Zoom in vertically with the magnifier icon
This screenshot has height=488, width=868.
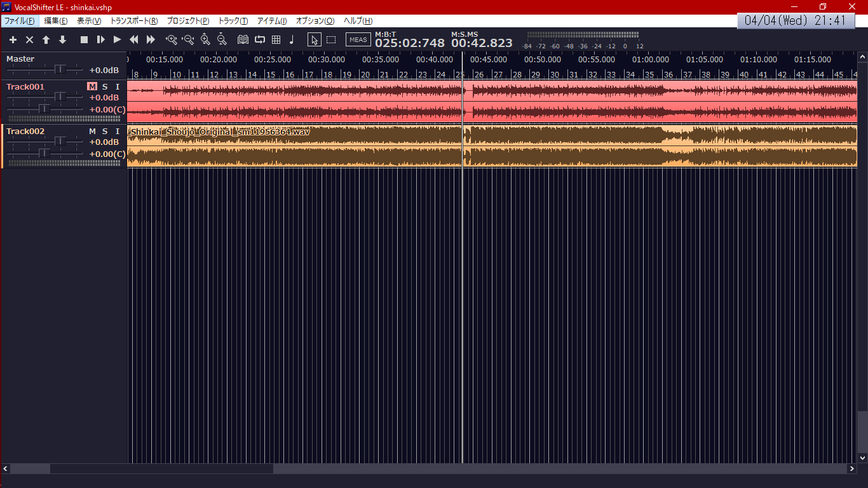click(205, 39)
